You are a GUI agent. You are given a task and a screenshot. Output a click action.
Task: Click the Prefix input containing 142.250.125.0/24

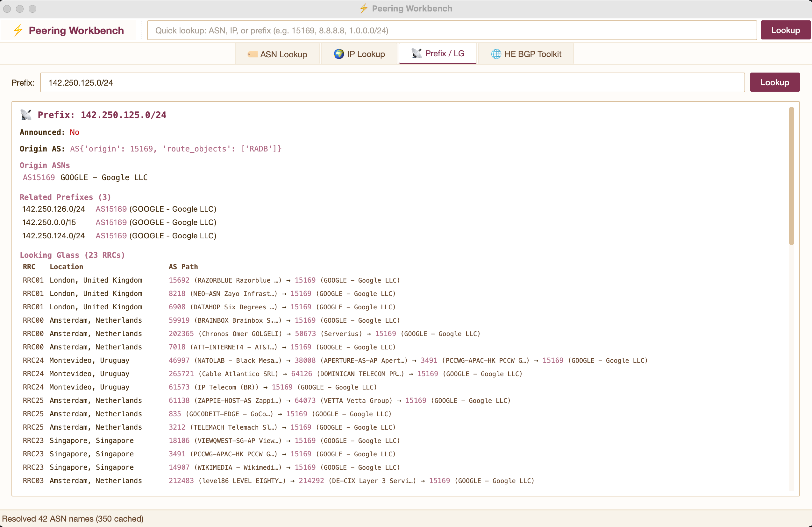tap(392, 82)
